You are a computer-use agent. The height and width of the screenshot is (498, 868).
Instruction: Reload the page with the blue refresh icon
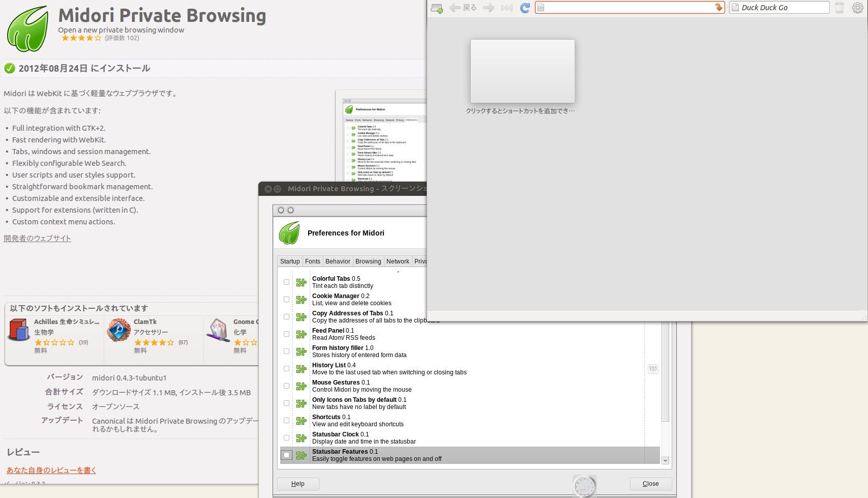tap(525, 8)
